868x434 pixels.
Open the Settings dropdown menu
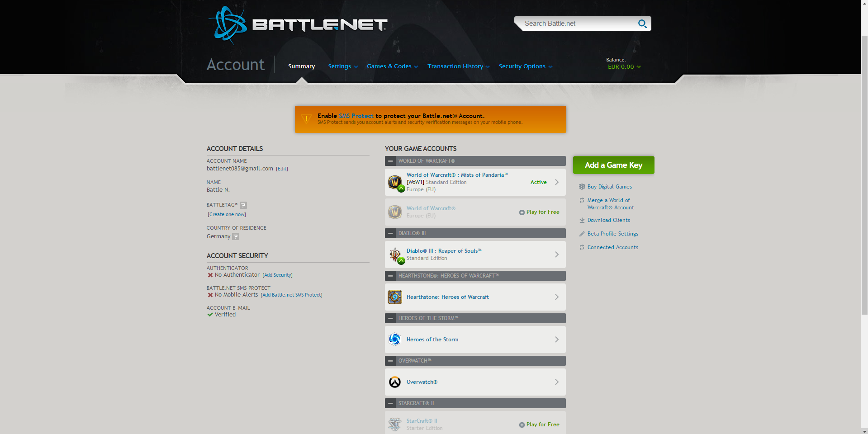coord(343,66)
